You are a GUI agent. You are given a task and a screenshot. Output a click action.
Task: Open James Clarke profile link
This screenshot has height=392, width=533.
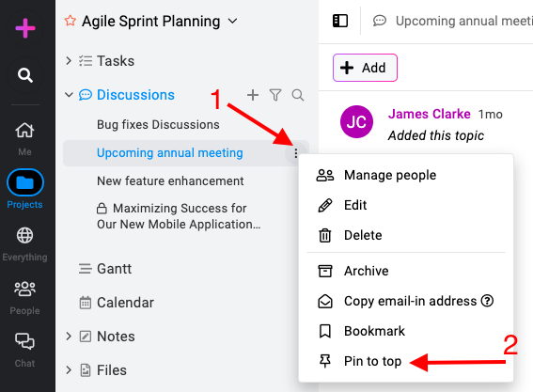click(x=430, y=114)
